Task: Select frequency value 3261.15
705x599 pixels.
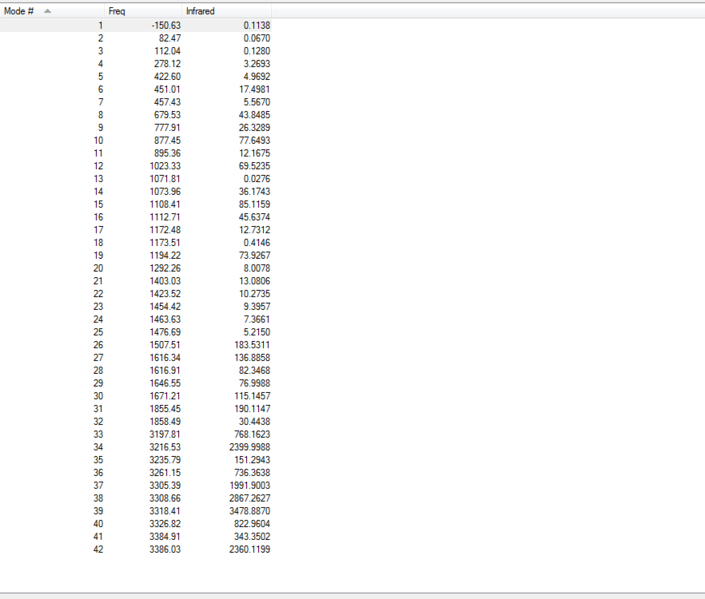Action: click(x=165, y=473)
